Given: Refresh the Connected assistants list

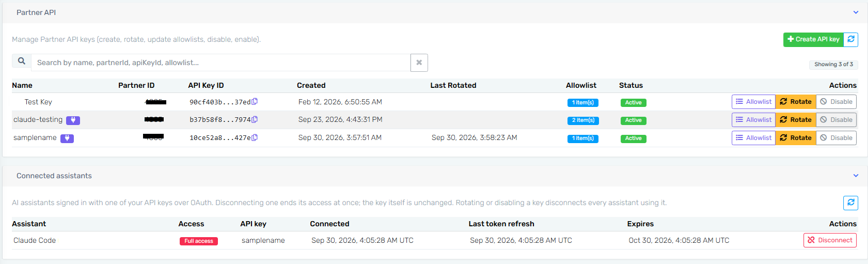Looking at the screenshot, I should pyautogui.click(x=850, y=203).
